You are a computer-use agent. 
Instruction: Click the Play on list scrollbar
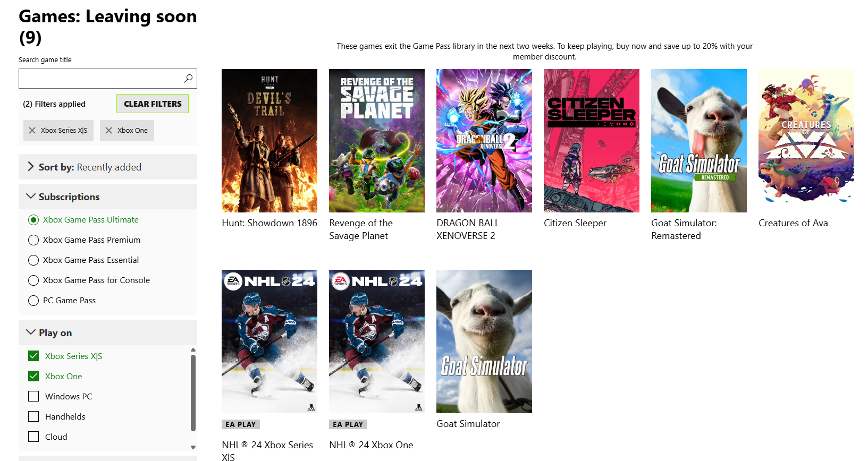tap(193, 393)
